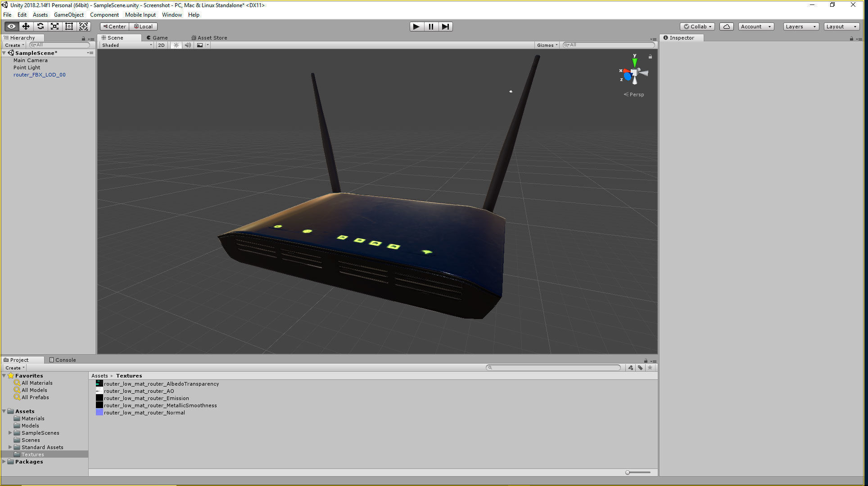Start Play mode with the Play button
Viewport: 868px width, 486px height.
click(416, 27)
